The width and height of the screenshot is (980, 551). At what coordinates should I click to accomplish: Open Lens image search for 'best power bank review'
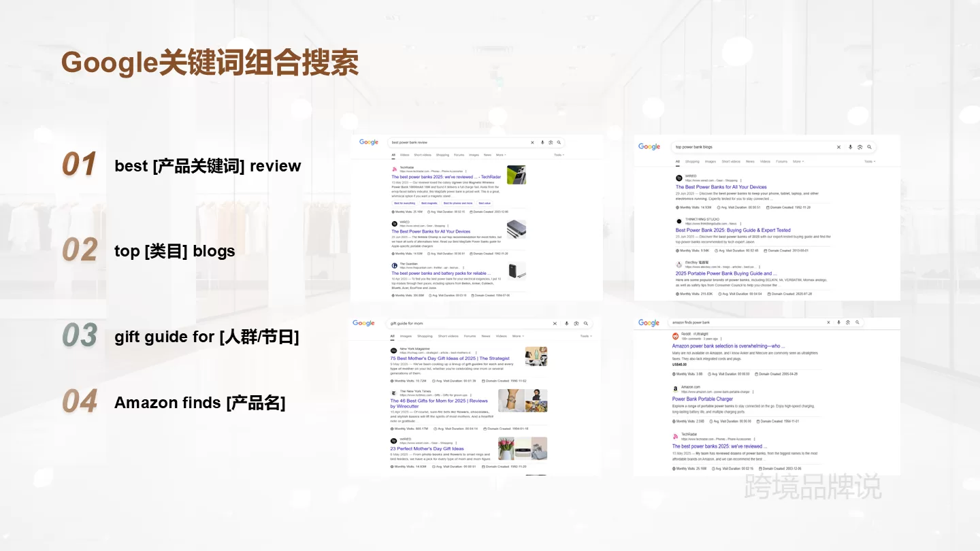point(551,142)
